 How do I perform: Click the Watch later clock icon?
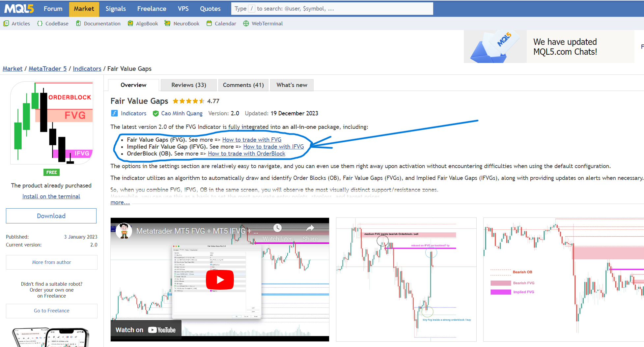pos(277,228)
